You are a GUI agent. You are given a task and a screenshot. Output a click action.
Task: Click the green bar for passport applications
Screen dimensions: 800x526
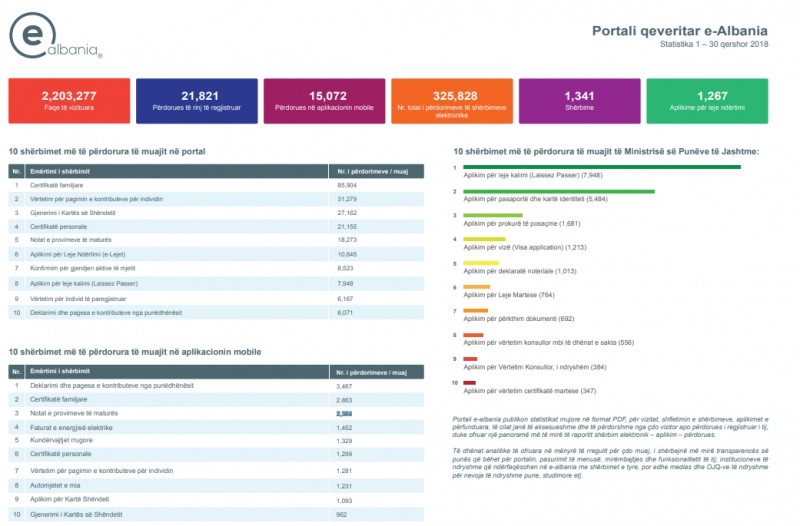[x=559, y=191]
